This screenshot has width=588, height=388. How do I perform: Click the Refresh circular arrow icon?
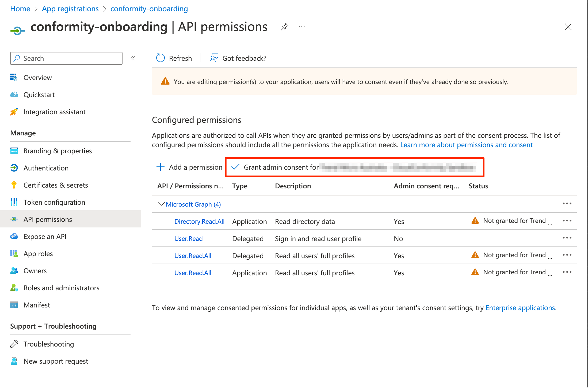click(160, 58)
